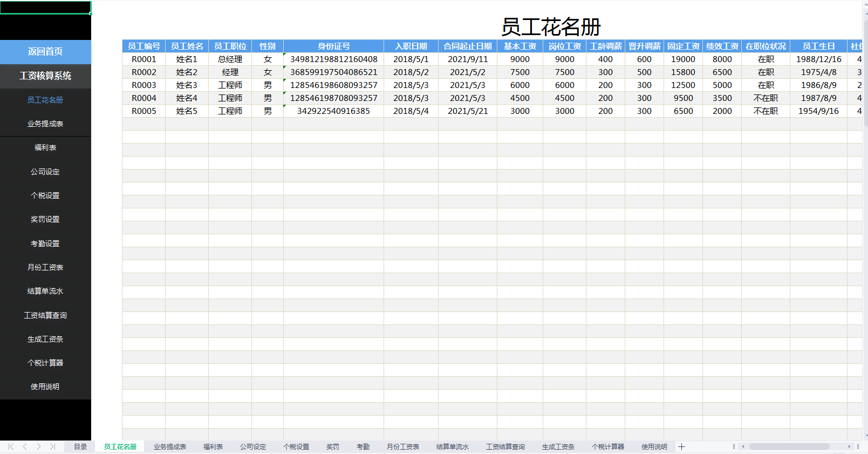Open 业务提成表 from the sidebar
The width and height of the screenshot is (868, 454).
(45, 124)
